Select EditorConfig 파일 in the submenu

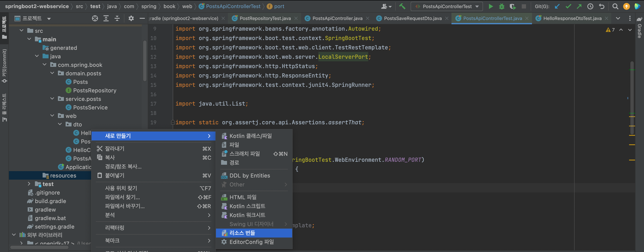[x=254, y=242]
